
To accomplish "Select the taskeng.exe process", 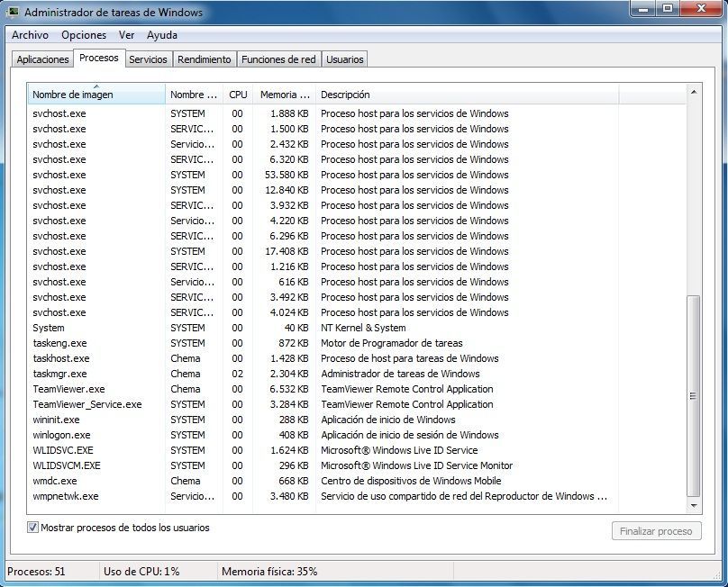I will (323, 343).
